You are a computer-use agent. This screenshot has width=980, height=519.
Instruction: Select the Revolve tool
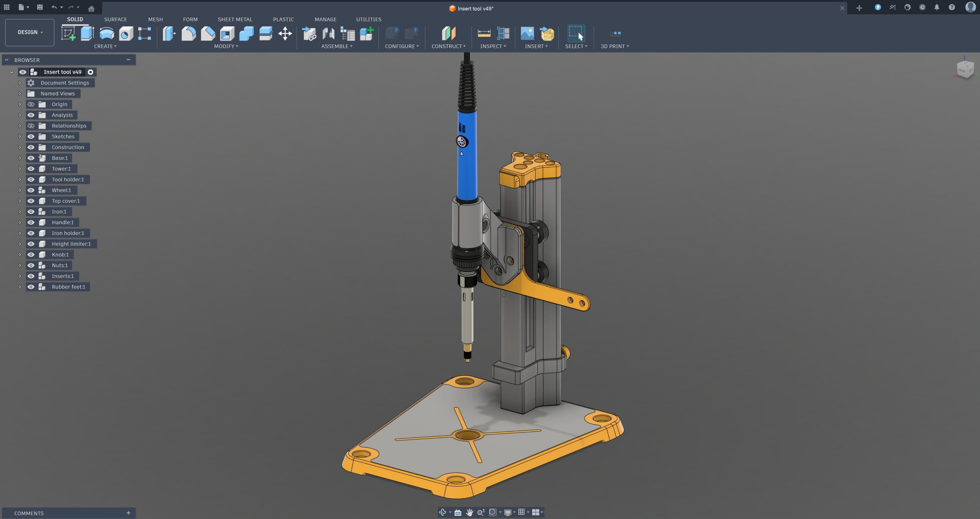[107, 34]
